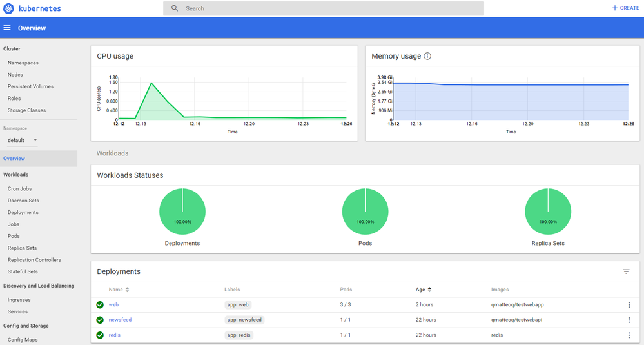Go to Nodes in sidebar

(x=15, y=75)
